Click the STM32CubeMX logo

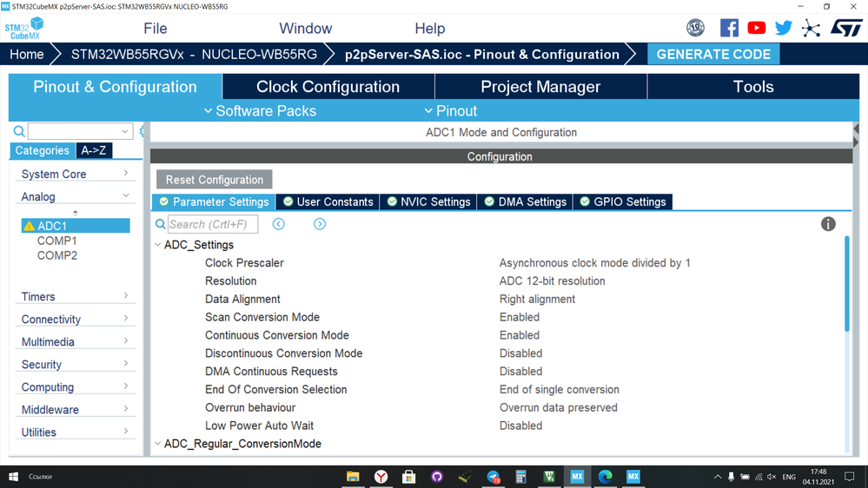click(x=24, y=28)
